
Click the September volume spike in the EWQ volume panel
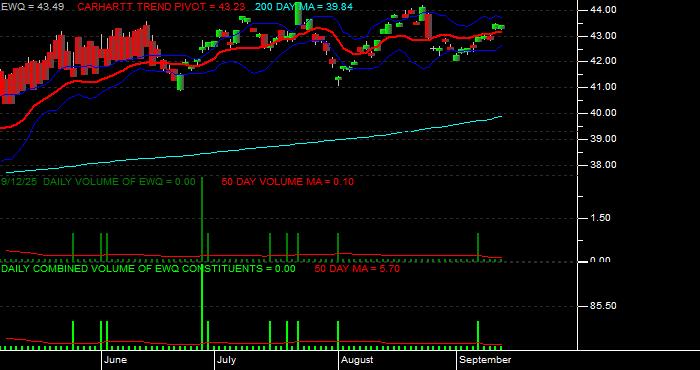click(x=478, y=247)
